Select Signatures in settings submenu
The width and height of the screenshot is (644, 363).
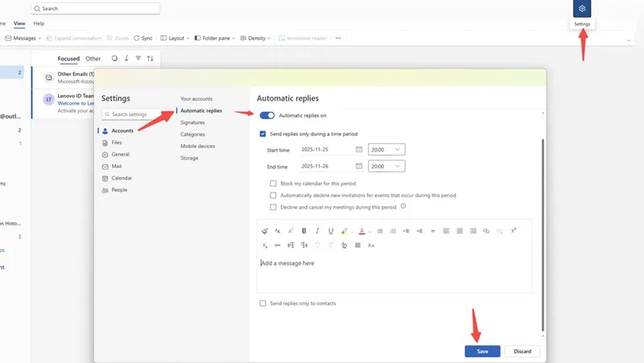pos(192,122)
